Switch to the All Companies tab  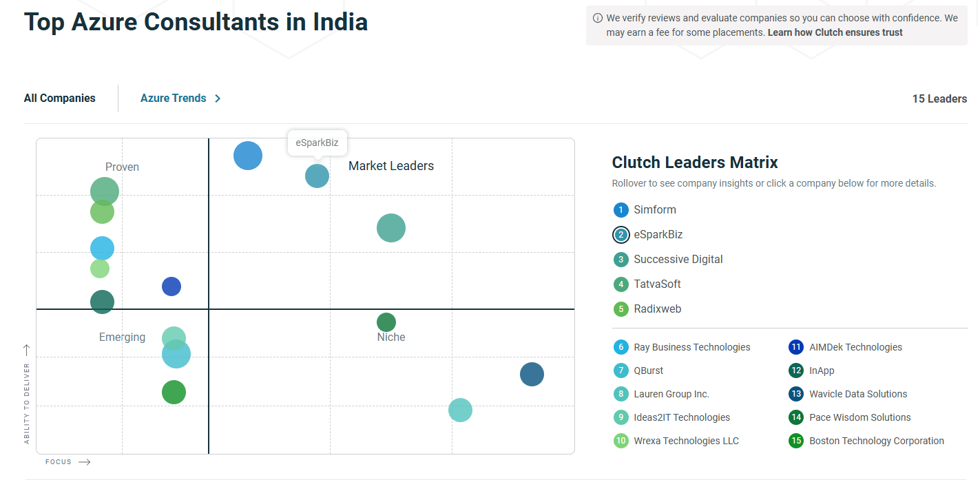coord(59,98)
